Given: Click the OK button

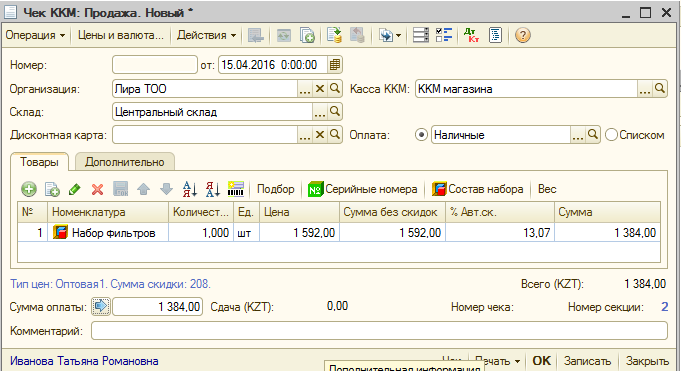Looking at the screenshot, I should click(x=541, y=361).
